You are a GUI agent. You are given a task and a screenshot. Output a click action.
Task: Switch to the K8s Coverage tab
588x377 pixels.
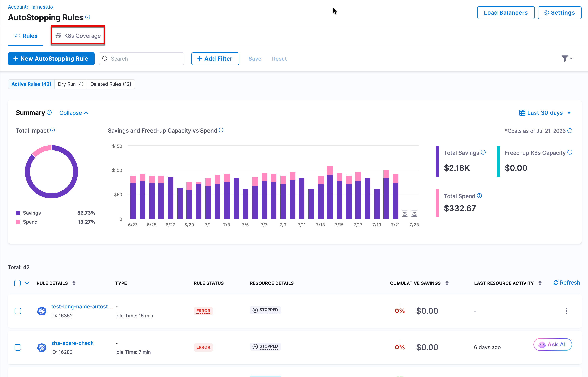78,36
